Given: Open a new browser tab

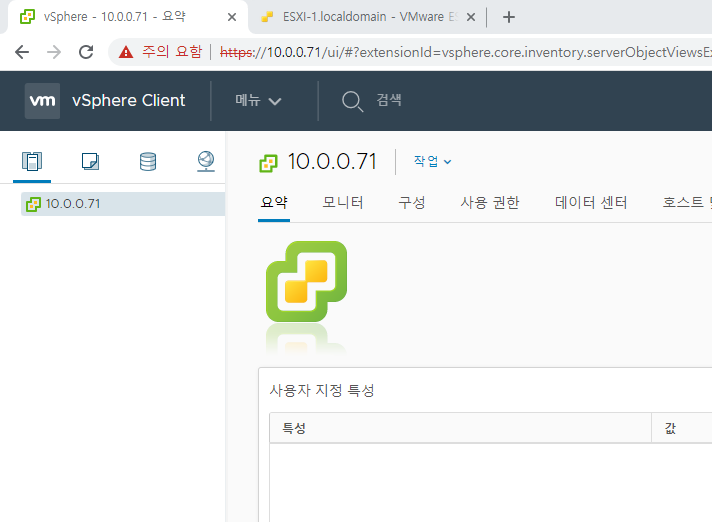Looking at the screenshot, I should pyautogui.click(x=509, y=17).
